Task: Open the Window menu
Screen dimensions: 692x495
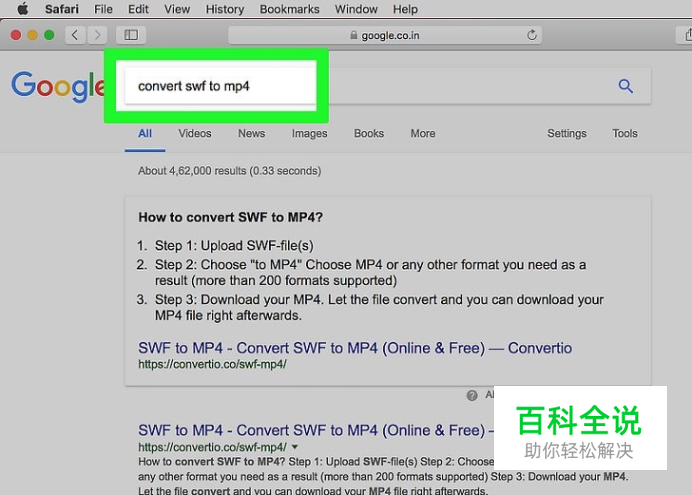Action: coord(356,9)
